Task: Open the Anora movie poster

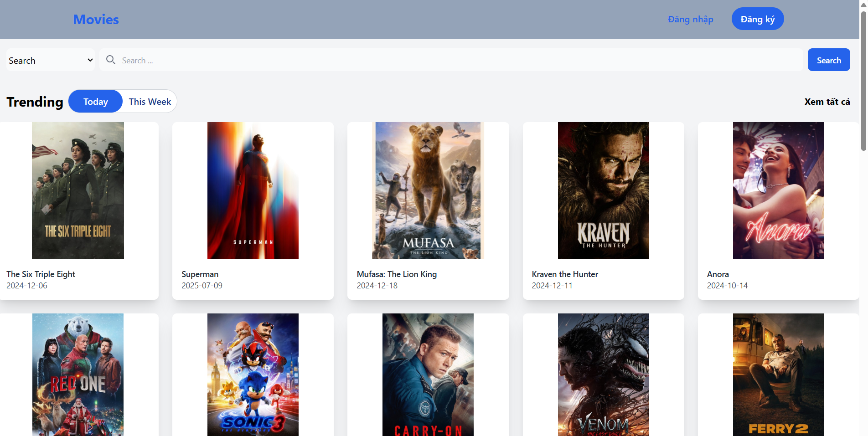Action: click(x=778, y=190)
